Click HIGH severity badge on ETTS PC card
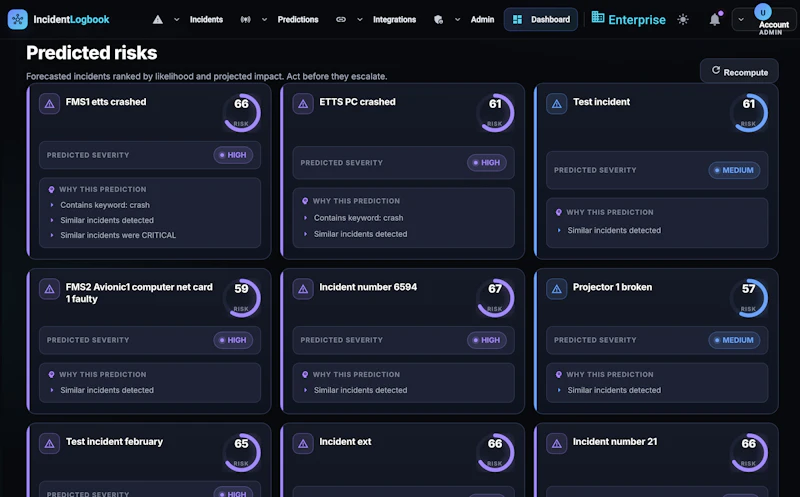Screen dimensions: 800x497 tap(487, 162)
